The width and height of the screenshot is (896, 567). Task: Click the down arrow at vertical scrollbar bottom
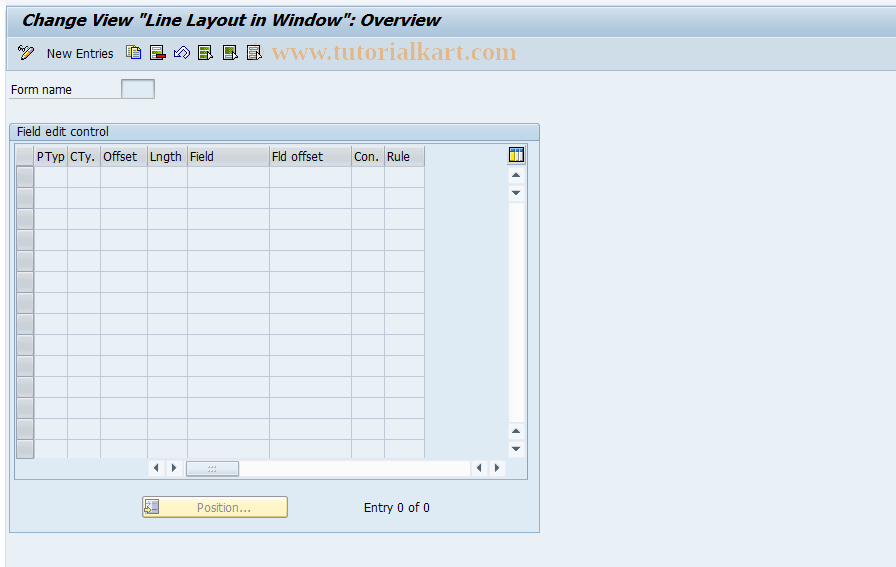pos(516,449)
